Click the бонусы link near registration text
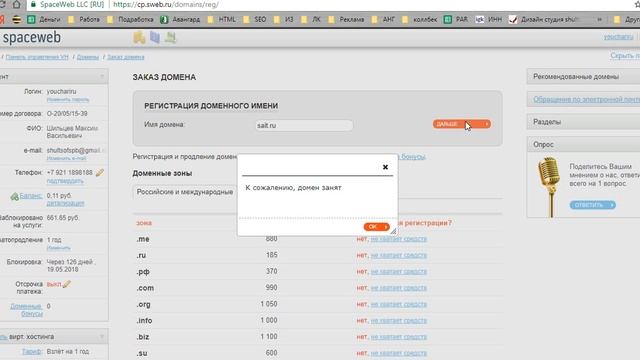Image resolution: width=640 pixels, height=360 pixels. pos(413,156)
